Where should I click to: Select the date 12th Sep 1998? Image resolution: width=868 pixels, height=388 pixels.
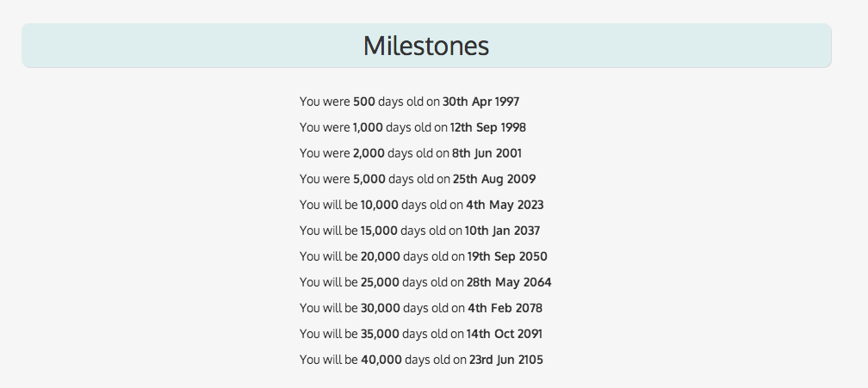pos(487,127)
